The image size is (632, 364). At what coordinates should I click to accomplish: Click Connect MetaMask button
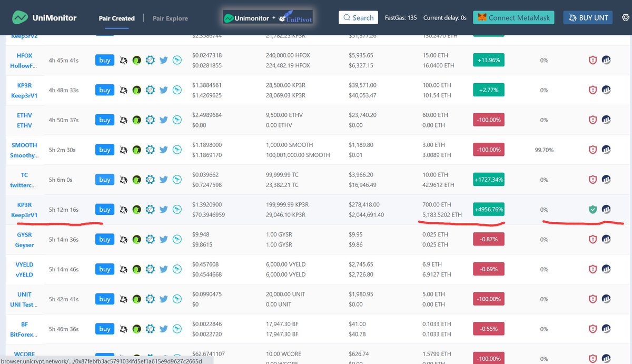point(513,17)
